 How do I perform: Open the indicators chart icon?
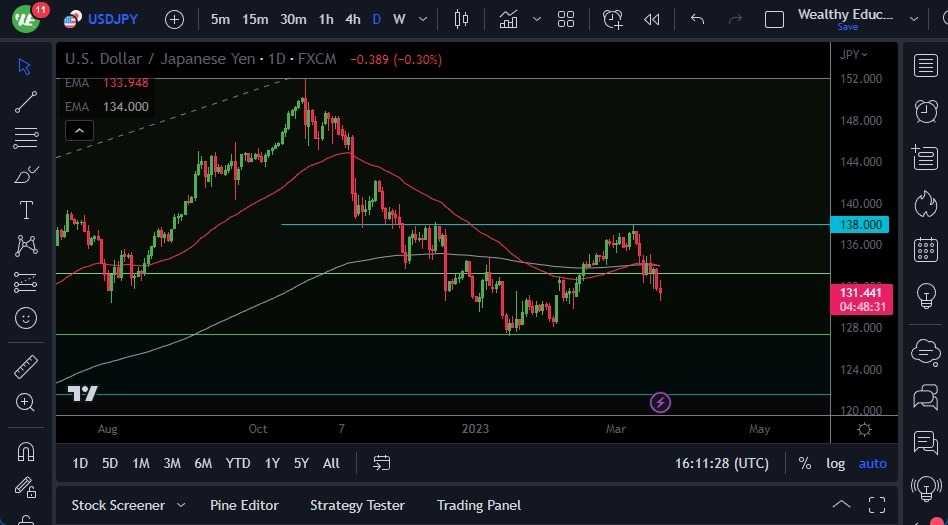pyautogui.click(x=509, y=19)
